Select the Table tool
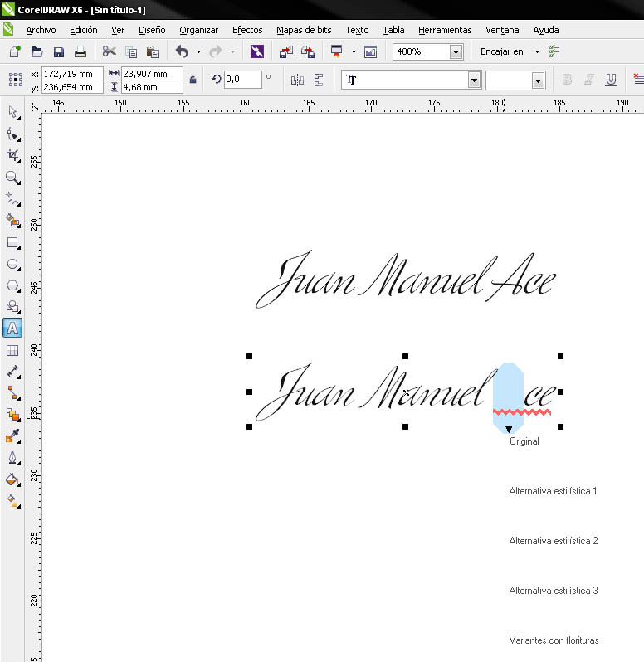This screenshot has width=644, height=662. 12,350
